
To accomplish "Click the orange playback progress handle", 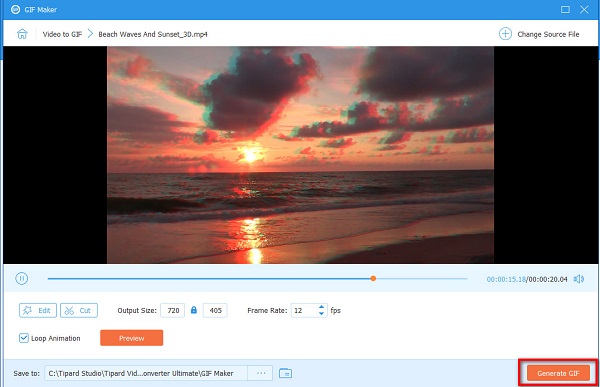I will pos(373,279).
